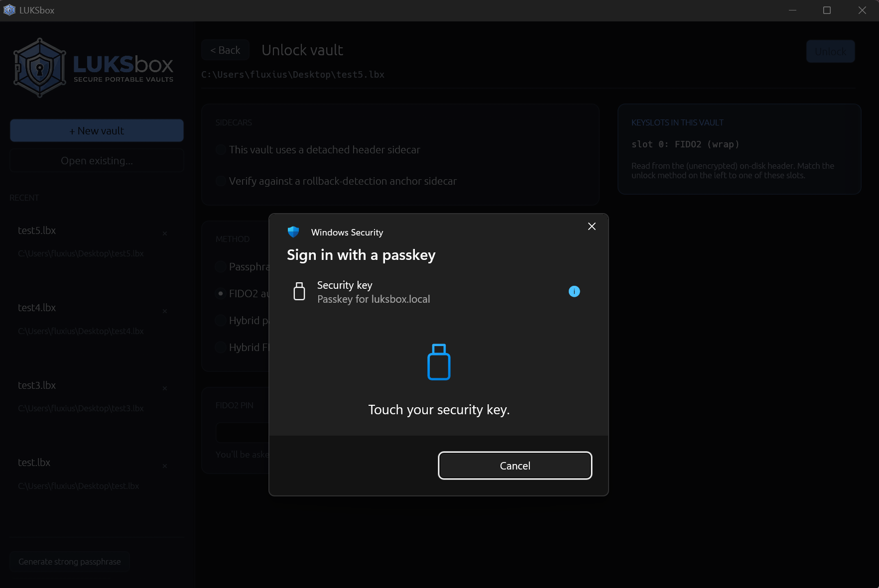Open existing vault button
Screen dimensions: 879x588
point(97,161)
